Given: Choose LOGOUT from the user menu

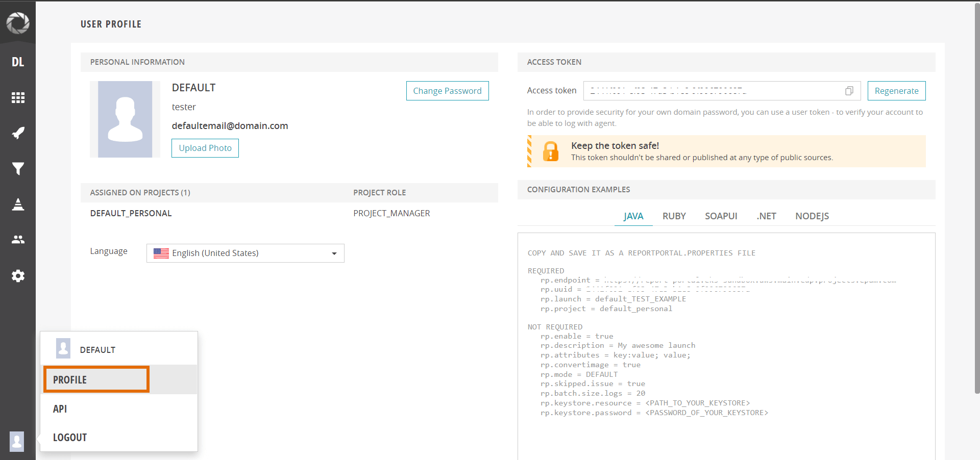Looking at the screenshot, I should [x=69, y=437].
